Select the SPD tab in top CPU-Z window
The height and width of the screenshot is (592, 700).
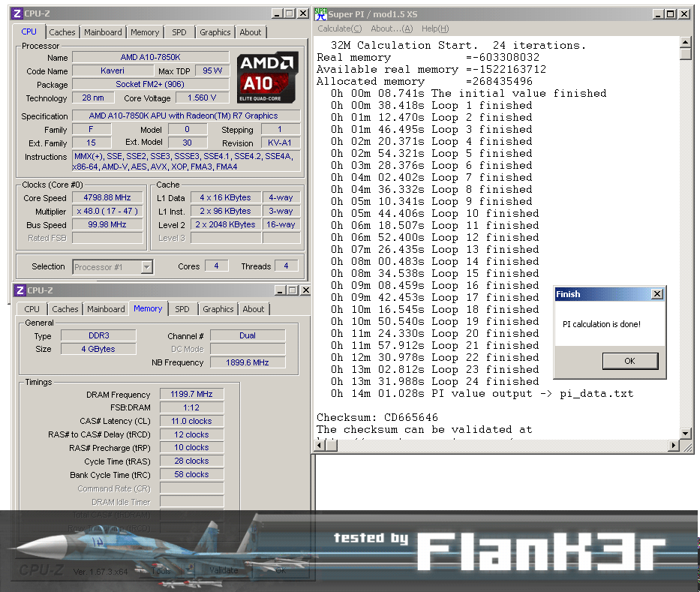click(x=179, y=32)
